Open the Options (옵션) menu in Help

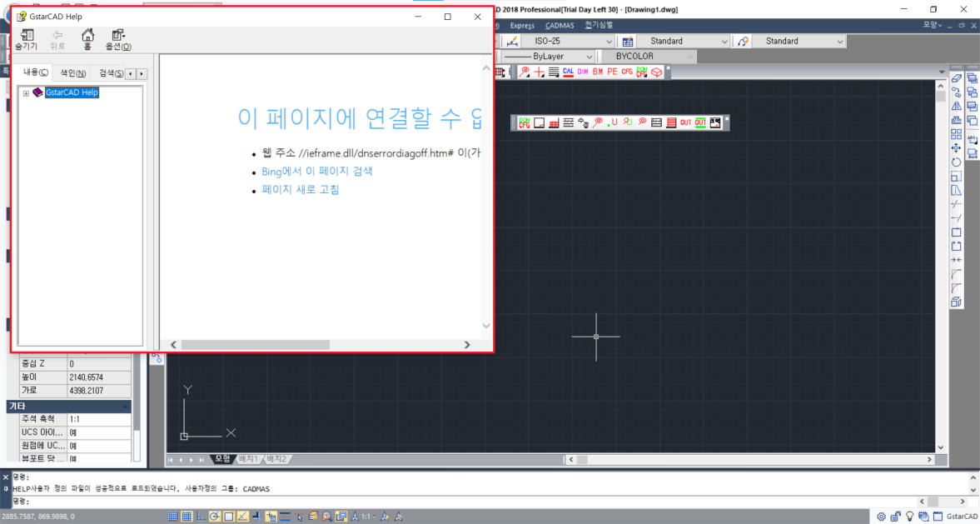(x=118, y=39)
